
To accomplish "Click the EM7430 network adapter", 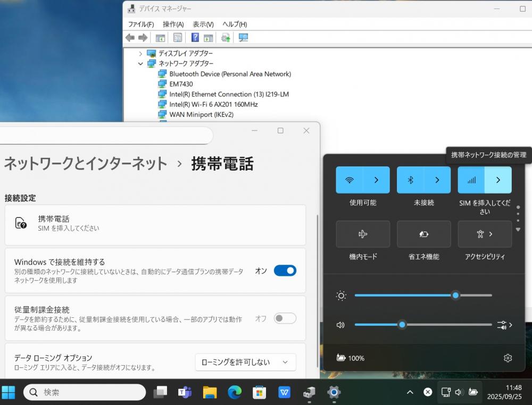I will click(x=181, y=84).
